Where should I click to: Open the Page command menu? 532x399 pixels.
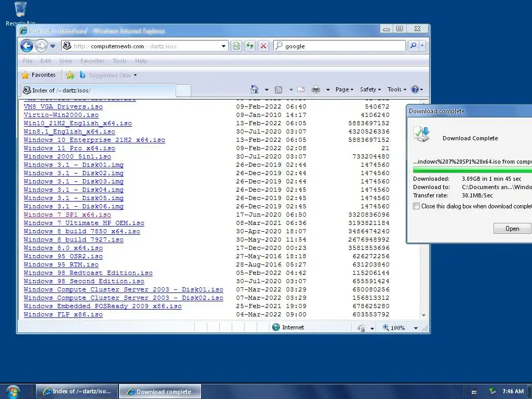344,89
